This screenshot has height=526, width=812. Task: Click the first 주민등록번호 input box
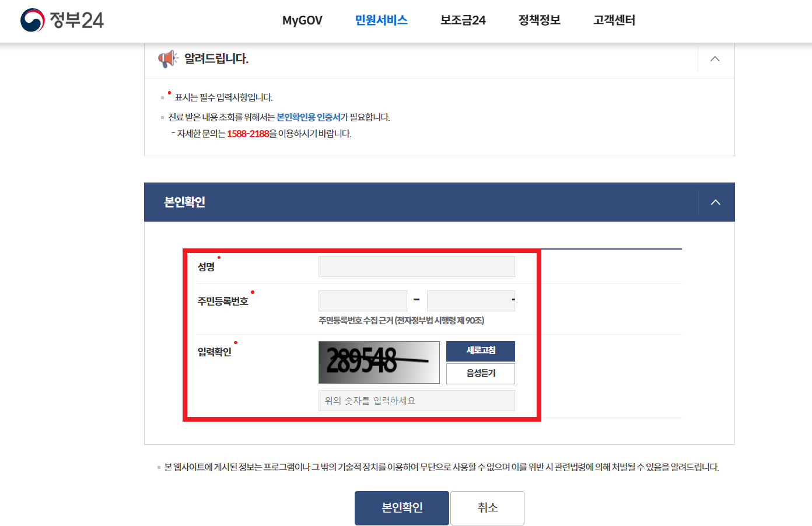[x=363, y=301]
